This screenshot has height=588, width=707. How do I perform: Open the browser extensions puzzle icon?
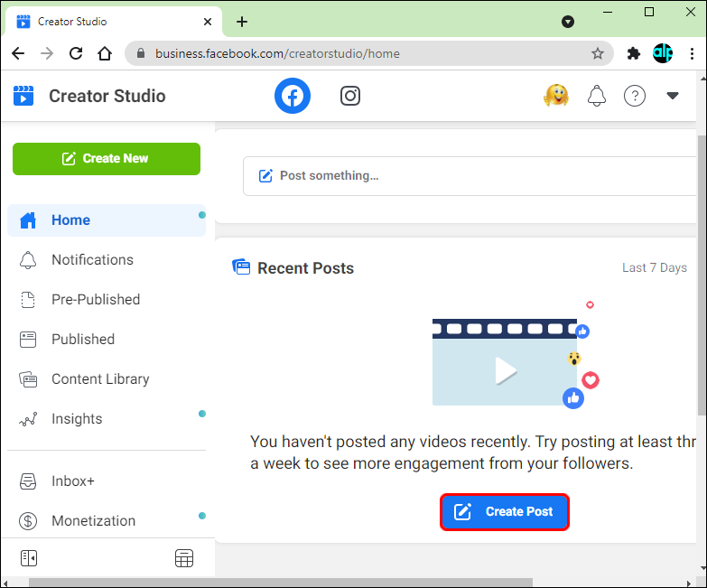(634, 53)
